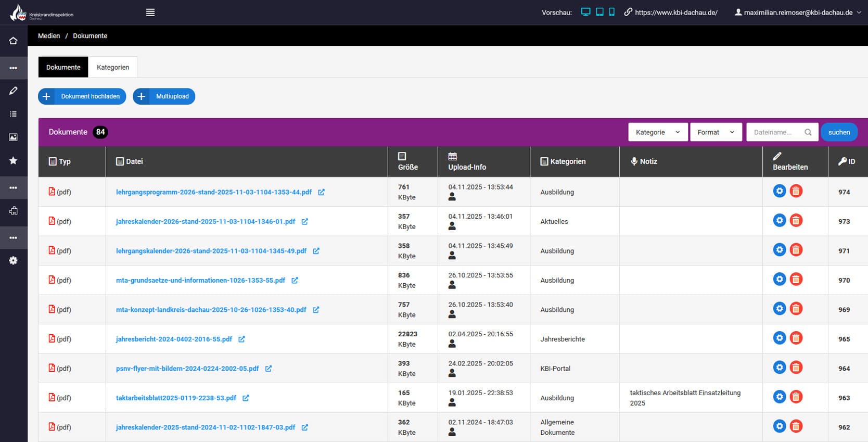
Task: Select the Dokumente tab
Action: coord(63,67)
